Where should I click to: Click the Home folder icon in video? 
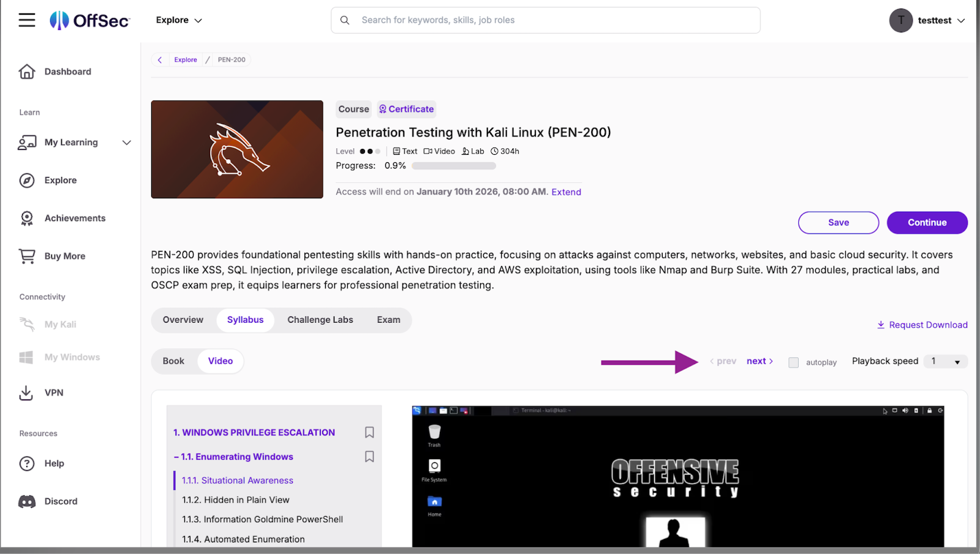point(434,501)
